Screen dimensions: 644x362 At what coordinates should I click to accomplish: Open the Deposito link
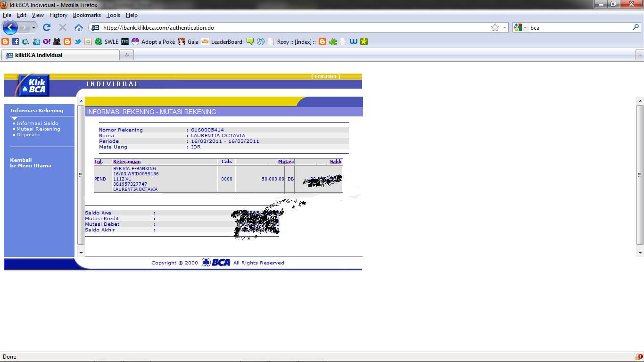[x=28, y=135]
